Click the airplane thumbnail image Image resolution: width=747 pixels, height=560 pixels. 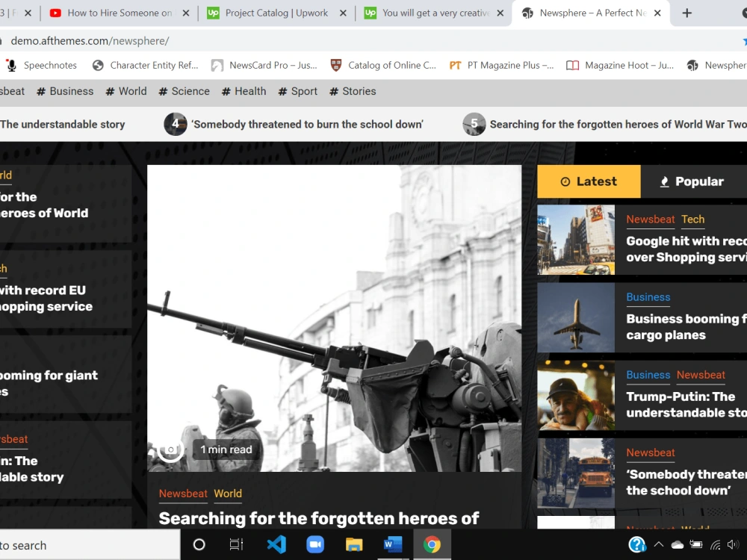[576, 317]
